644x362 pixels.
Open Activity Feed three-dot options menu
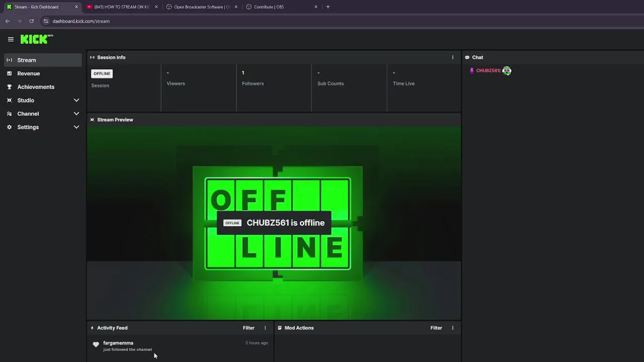tap(265, 328)
